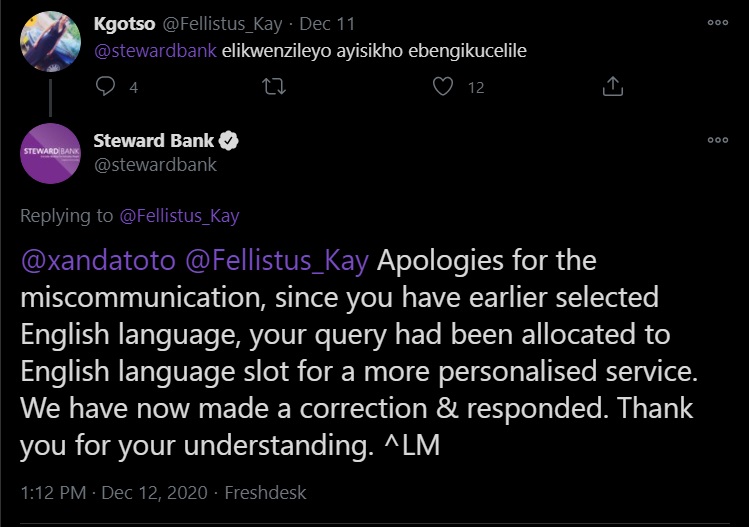Open Steward Bank's profile avatar
The width and height of the screenshot is (749, 527).
[49, 153]
